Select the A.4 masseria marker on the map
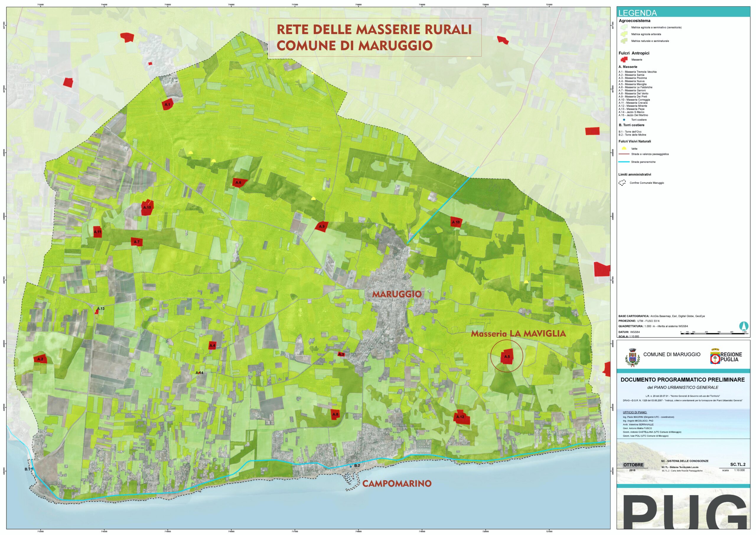This screenshot has width=756, height=535. 213,345
